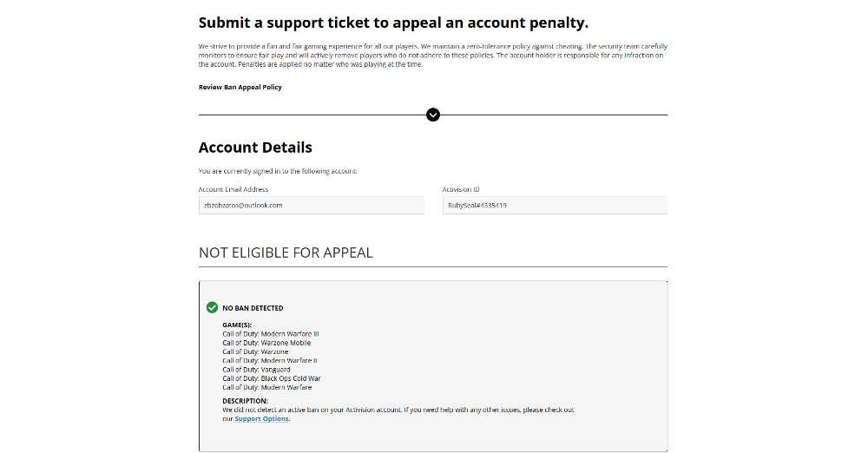Open the Review Ban Appeal Policy link
868x453 pixels.
pyautogui.click(x=240, y=87)
